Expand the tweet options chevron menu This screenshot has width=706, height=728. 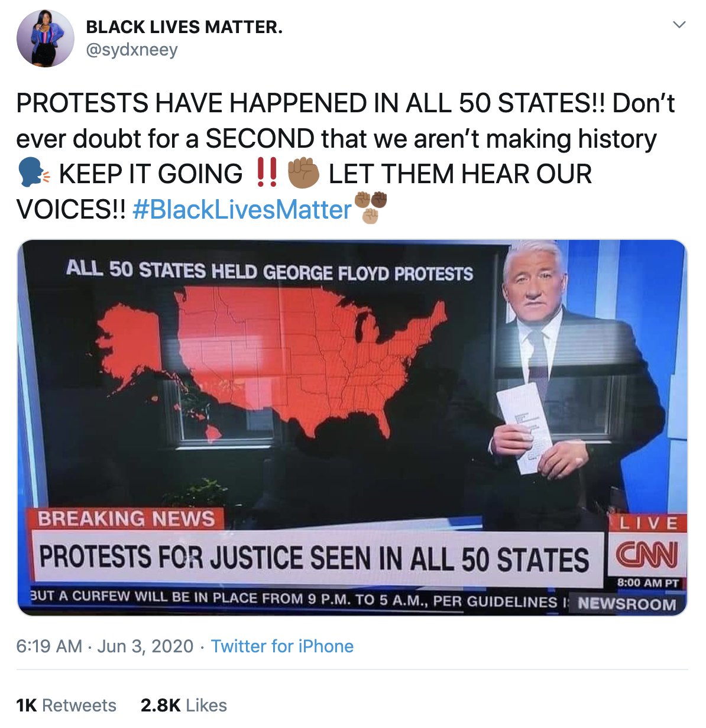(679, 25)
